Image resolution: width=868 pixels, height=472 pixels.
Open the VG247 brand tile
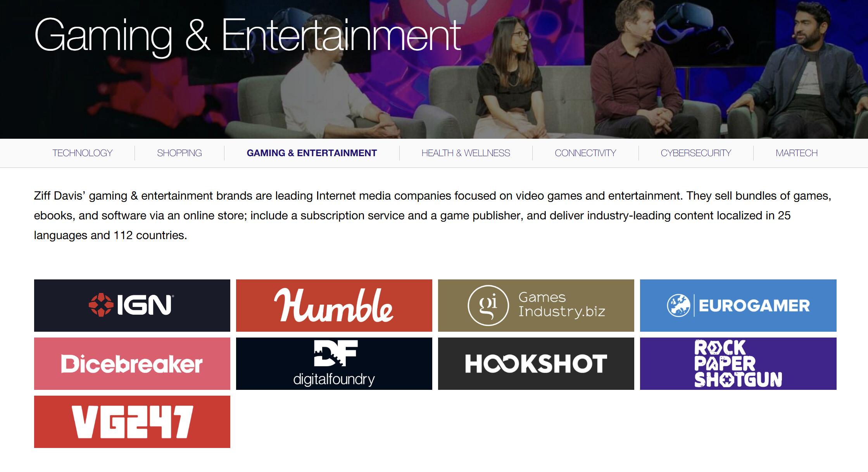click(132, 422)
